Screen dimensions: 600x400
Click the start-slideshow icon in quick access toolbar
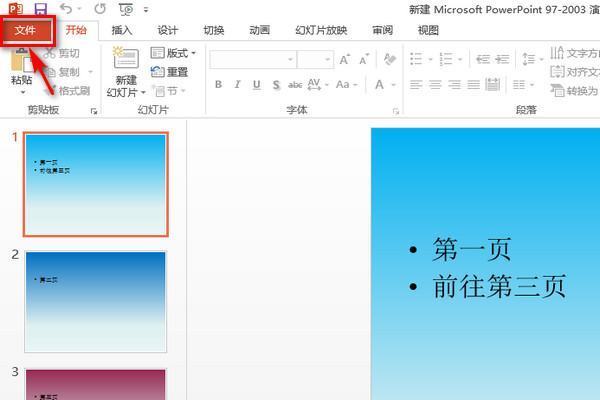[x=125, y=8]
